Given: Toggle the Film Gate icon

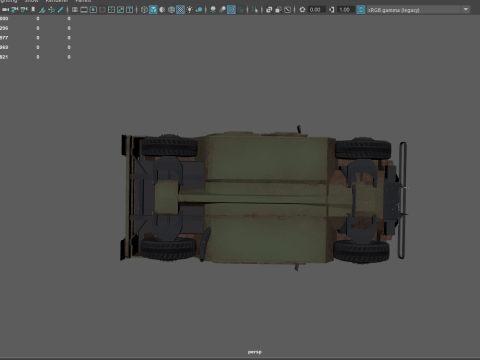Looking at the screenshot, I should (84, 10).
